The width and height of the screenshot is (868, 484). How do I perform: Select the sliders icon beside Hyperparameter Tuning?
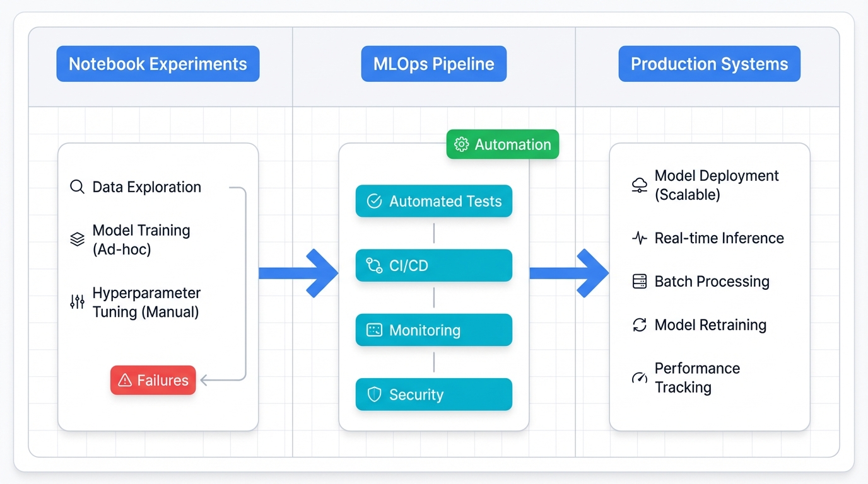click(x=76, y=301)
